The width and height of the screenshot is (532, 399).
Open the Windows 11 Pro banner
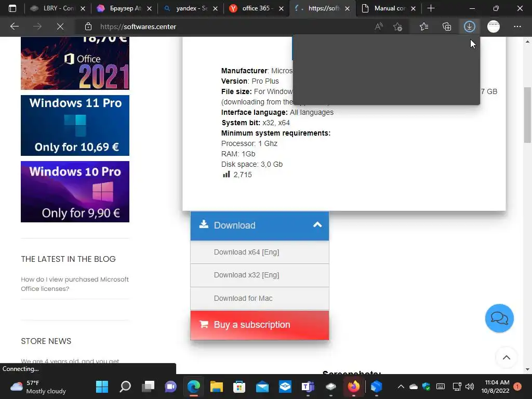pyautogui.click(x=75, y=126)
